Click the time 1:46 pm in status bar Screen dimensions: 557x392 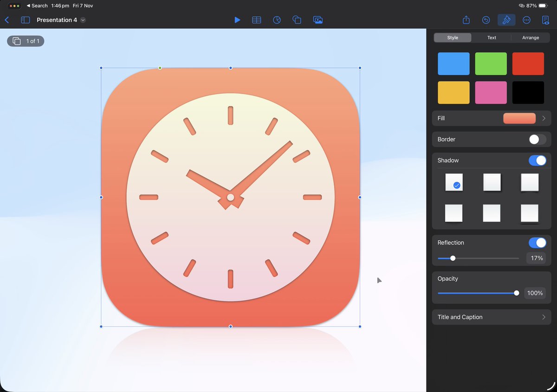pos(60,6)
